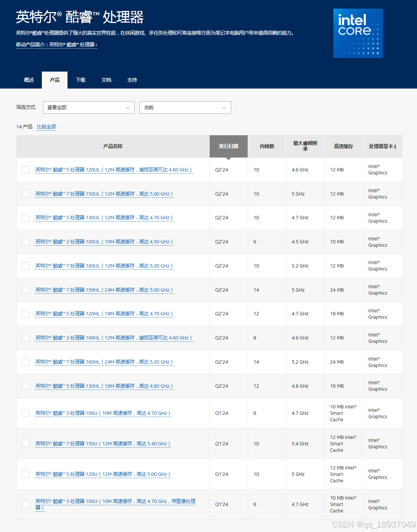
Task: Open 酷睿 3 处理器 100HL product link
Action: 113,338
